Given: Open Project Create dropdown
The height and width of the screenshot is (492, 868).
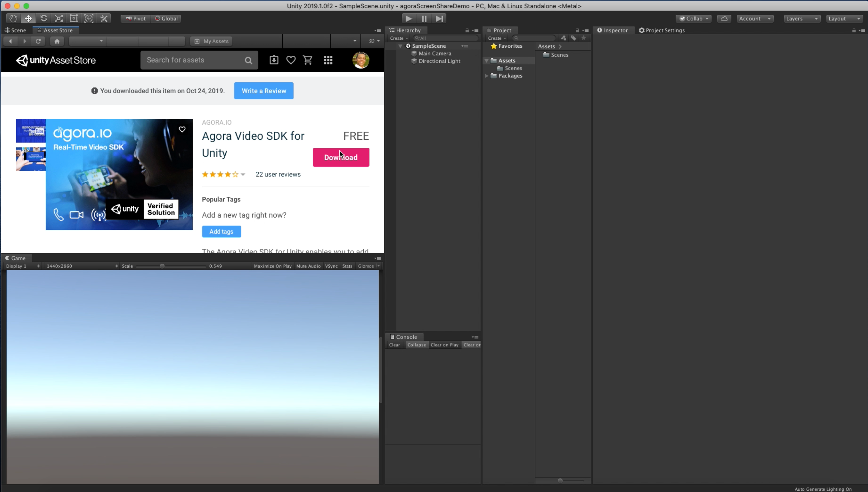Looking at the screenshot, I should 497,38.
